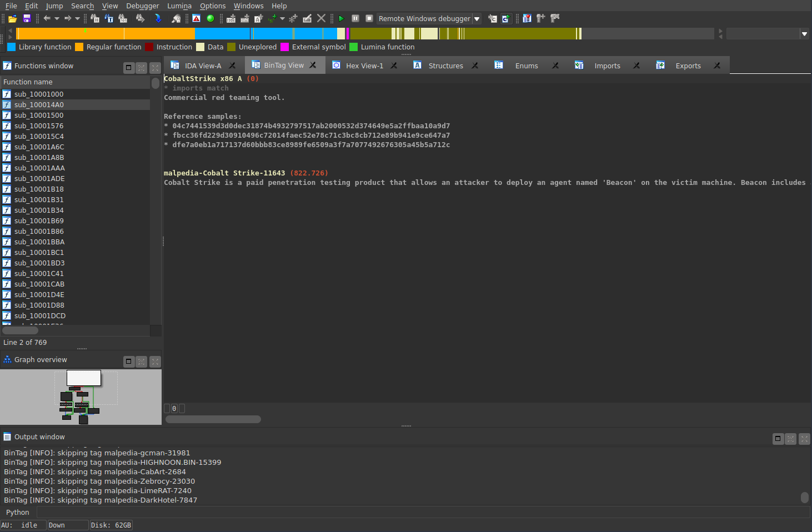The height and width of the screenshot is (532, 812).
Task: Open the Options menu
Action: click(213, 6)
